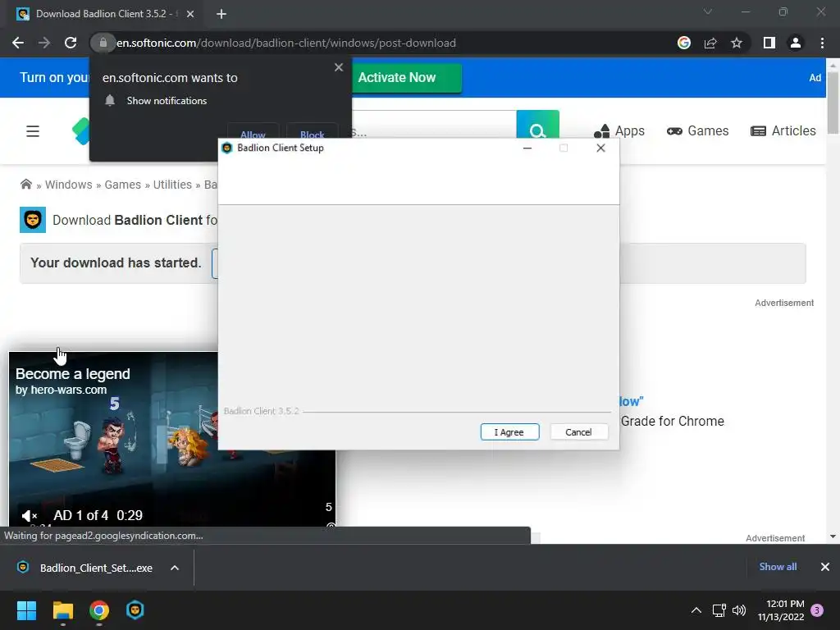Unmute the hero-wars video ad
Screen dimensions: 840x630
[29, 516]
